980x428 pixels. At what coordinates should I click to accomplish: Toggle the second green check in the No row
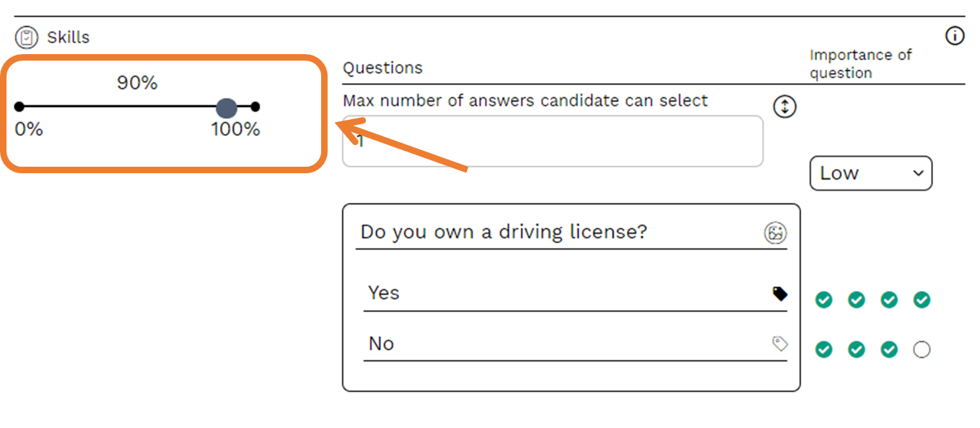[x=857, y=350]
